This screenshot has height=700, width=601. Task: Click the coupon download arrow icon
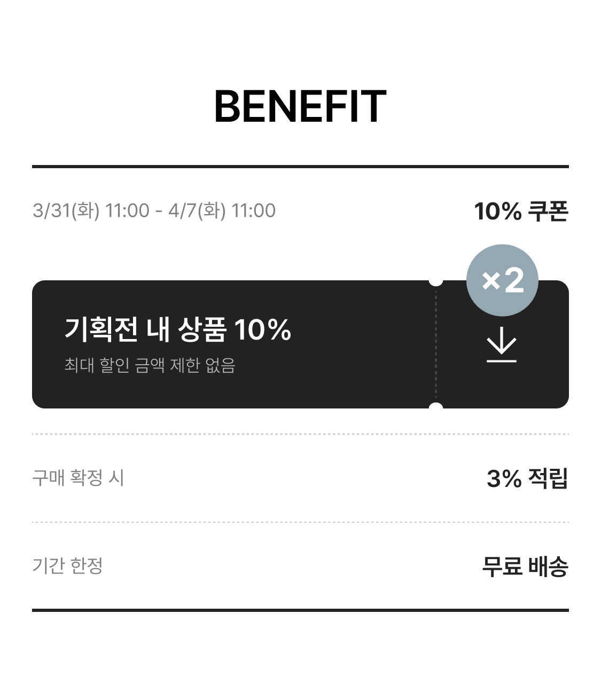[502, 349]
